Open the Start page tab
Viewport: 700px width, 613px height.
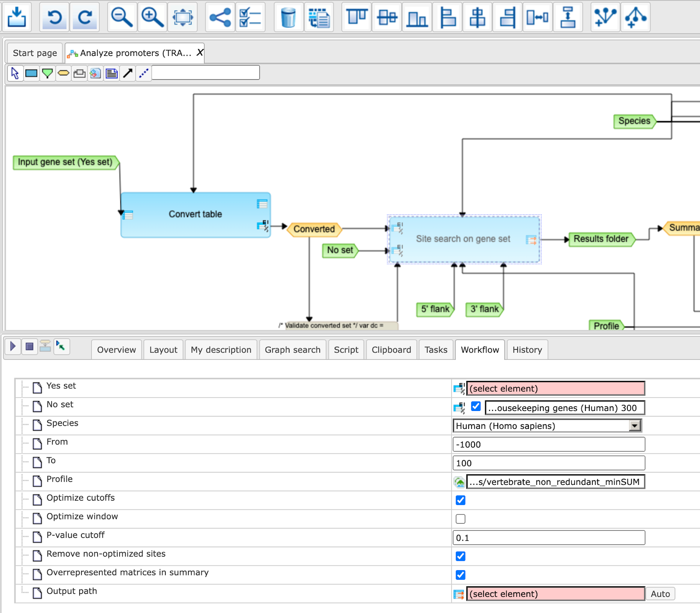[x=35, y=53]
